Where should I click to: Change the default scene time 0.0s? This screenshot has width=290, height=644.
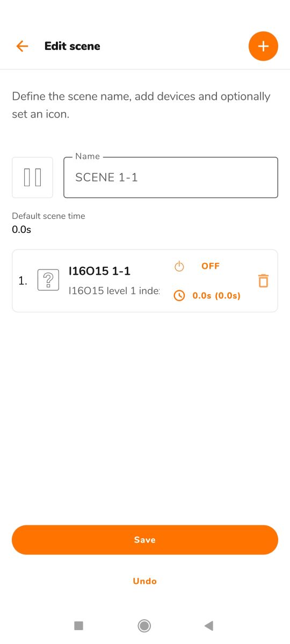click(x=21, y=230)
